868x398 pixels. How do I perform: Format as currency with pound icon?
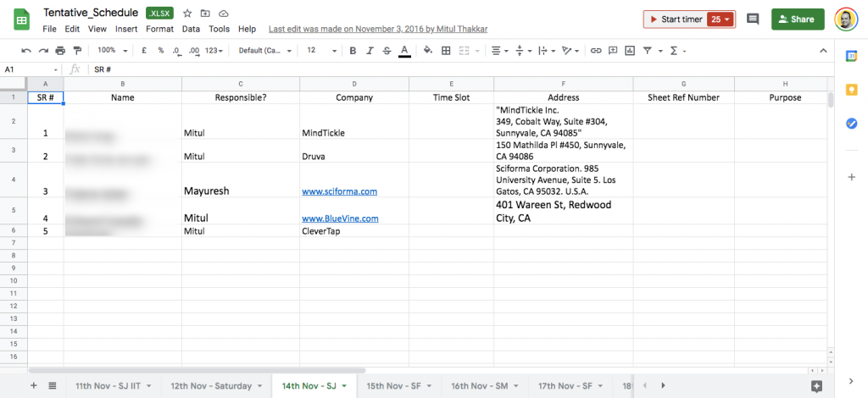[x=144, y=50]
